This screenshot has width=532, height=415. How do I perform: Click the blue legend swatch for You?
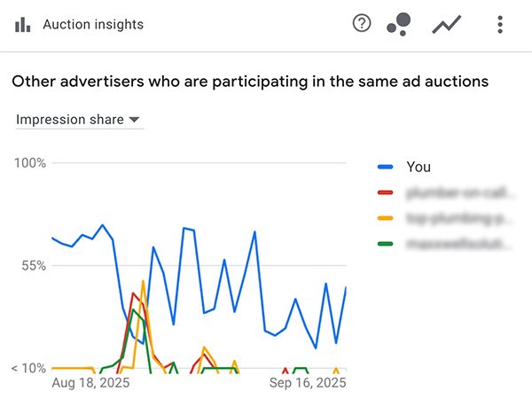pos(385,167)
